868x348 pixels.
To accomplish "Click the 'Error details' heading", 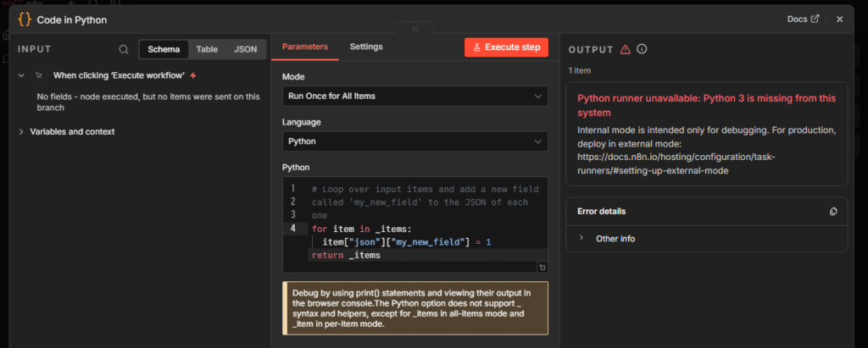I will tap(601, 212).
